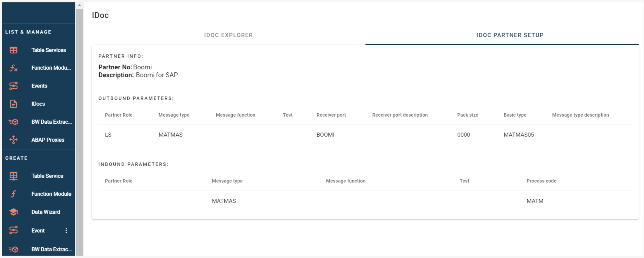
Task: Click the IDocs document icon
Action: point(13,104)
